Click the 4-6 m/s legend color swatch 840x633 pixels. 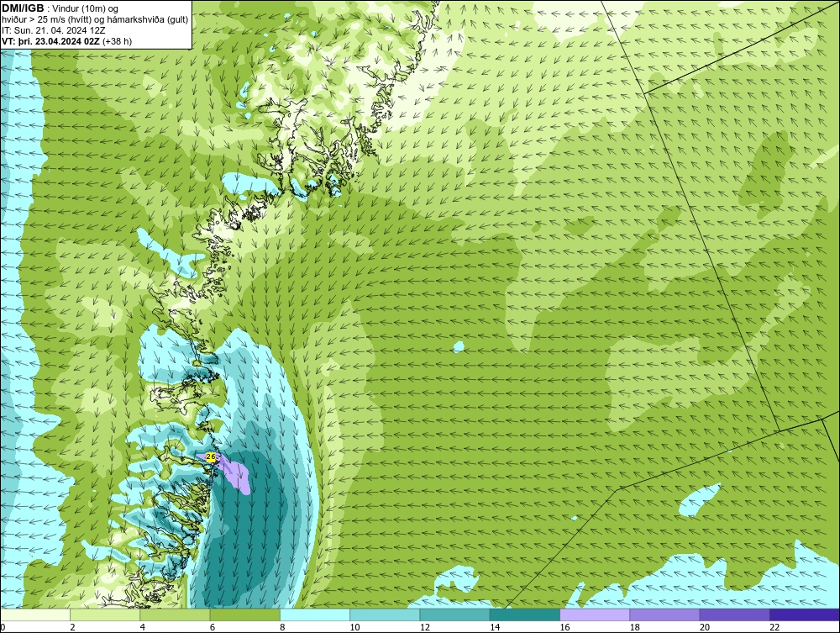(176, 615)
